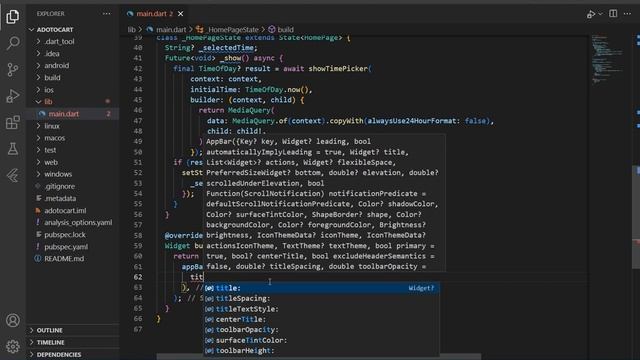This screenshot has height=360, width=640.
Task: Click the Explorer more actions ellipsis
Action: (x=107, y=13)
